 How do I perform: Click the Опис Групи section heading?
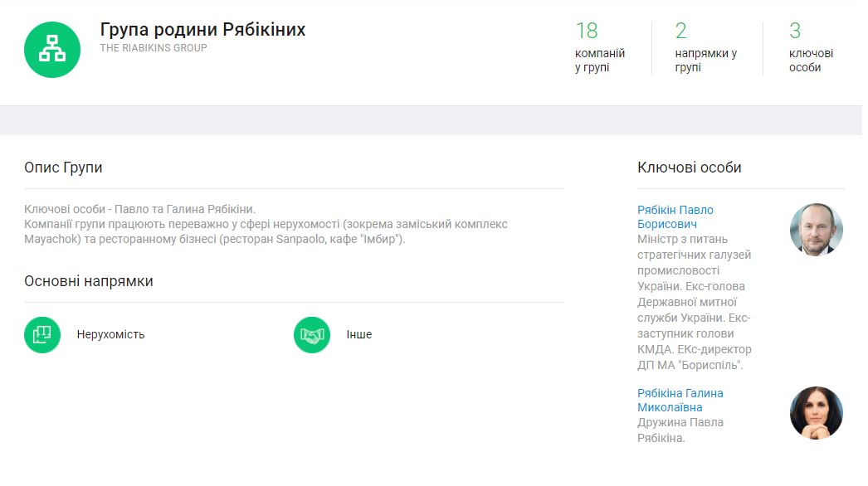63,168
